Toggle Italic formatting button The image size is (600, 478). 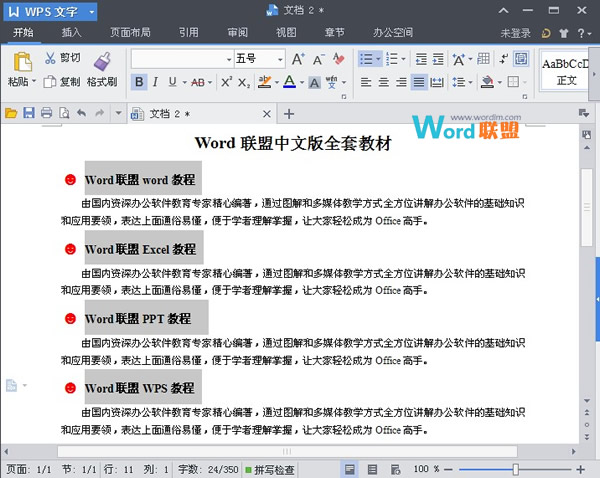pyautogui.click(x=156, y=82)
